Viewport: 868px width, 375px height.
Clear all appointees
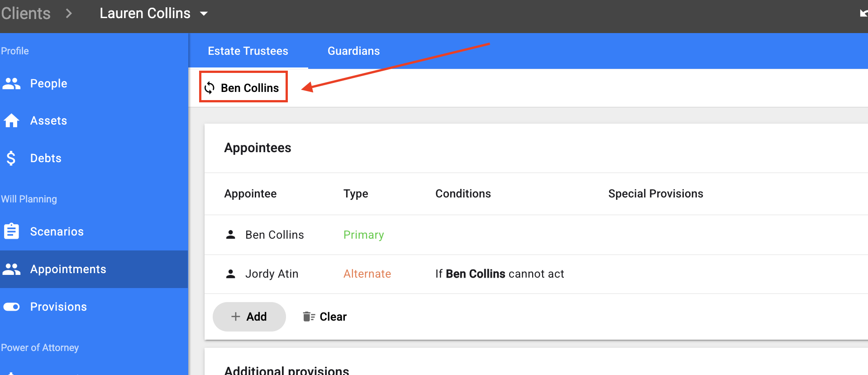[325, 317]
